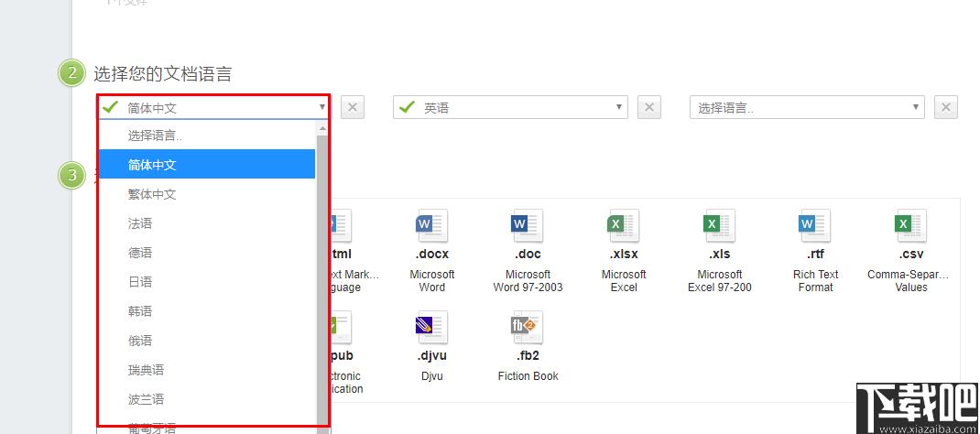This screenshot has height=434, width=980.
Task: Select the .docx Microsoft Word format icon
Action: [432, 225]
